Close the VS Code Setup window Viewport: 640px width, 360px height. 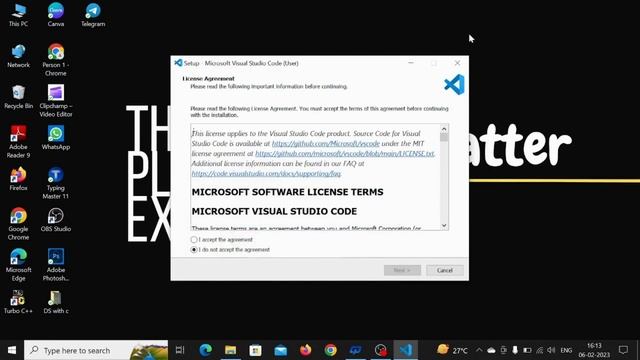click(x=457, y=63)
